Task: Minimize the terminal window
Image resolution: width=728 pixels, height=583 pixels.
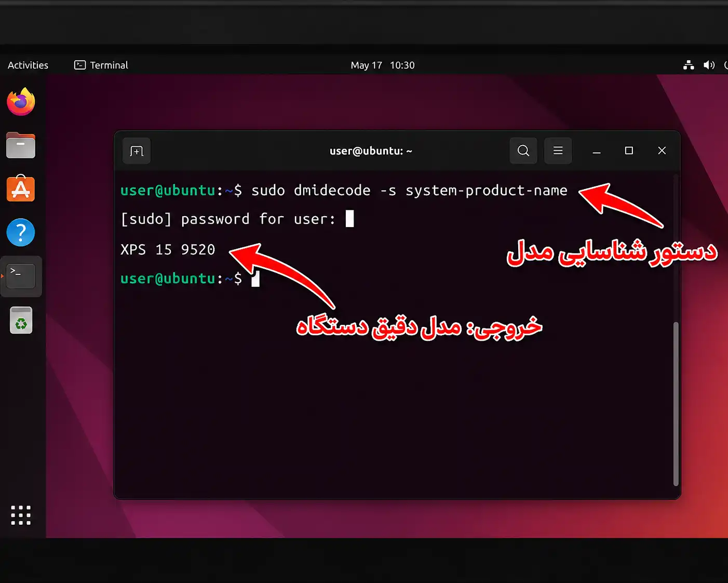Action: [x=597, y=151]
